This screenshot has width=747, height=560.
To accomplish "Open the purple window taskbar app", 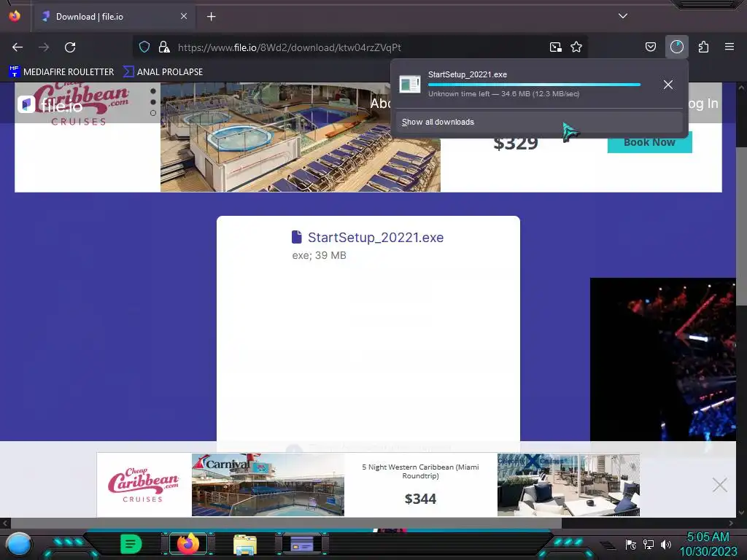I will click(302, 544).
